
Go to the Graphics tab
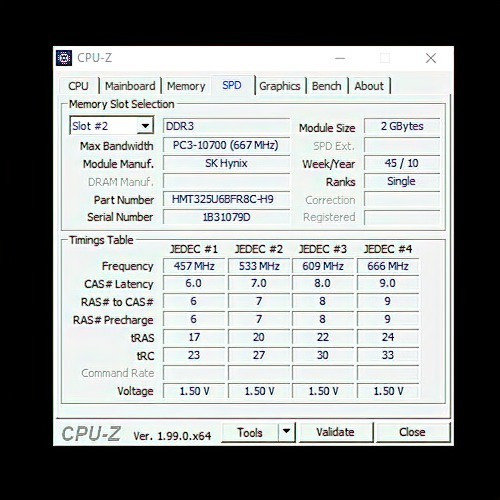coord(280,86)
